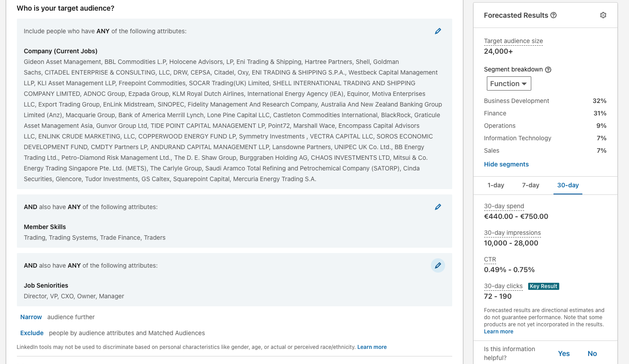Select the 30-day forecast tab
Image resolution: width=629 pixels, height=364 pixels.
(568, 185)
